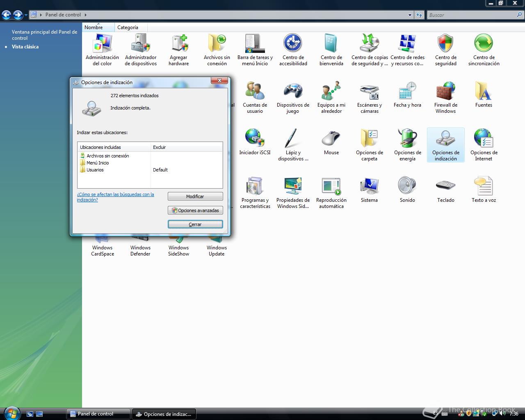Click Excluir column header

click(187, 147)
